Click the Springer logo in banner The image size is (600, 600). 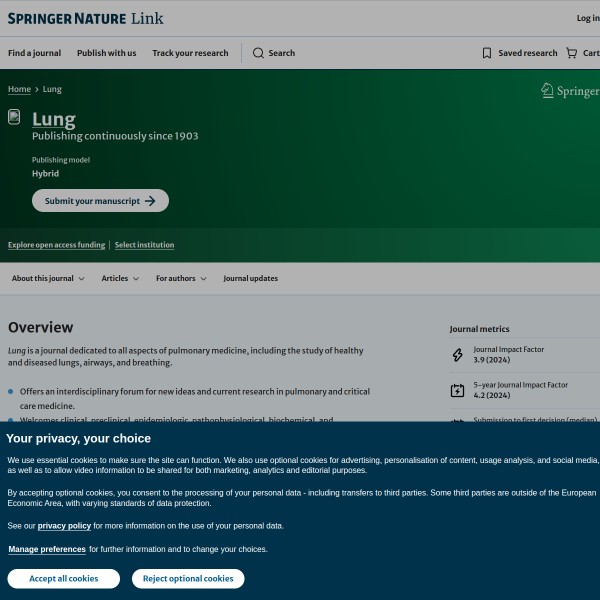(569, 91)
